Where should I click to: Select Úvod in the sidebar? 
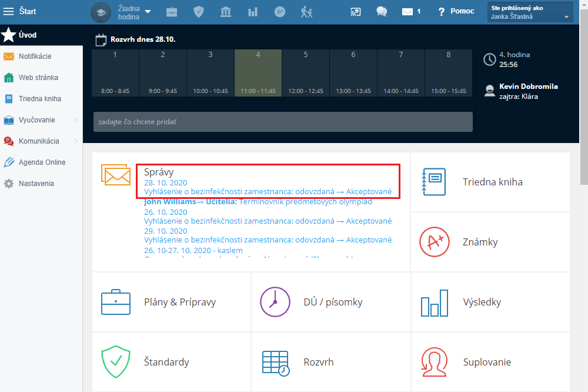coord(41,35)
